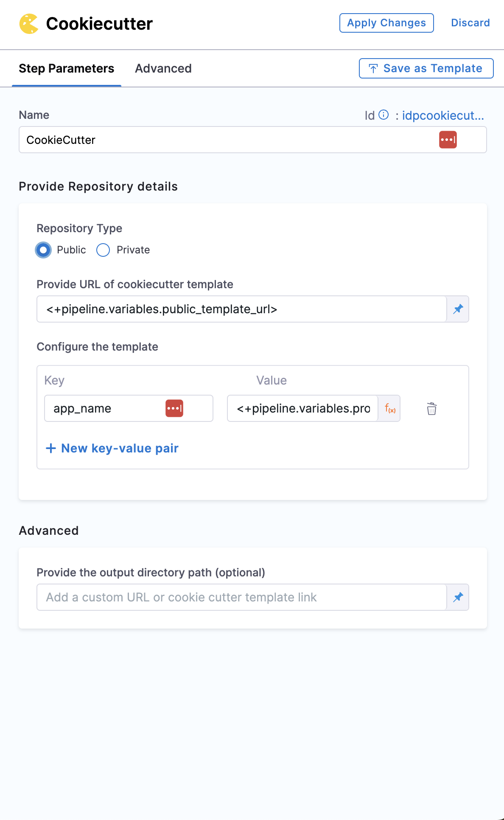Click the truncated idpcookiecut identifier link
Image resolution: width=504 pixels, height=820 pixels.
pyautogui.click(x=442, y=115)
